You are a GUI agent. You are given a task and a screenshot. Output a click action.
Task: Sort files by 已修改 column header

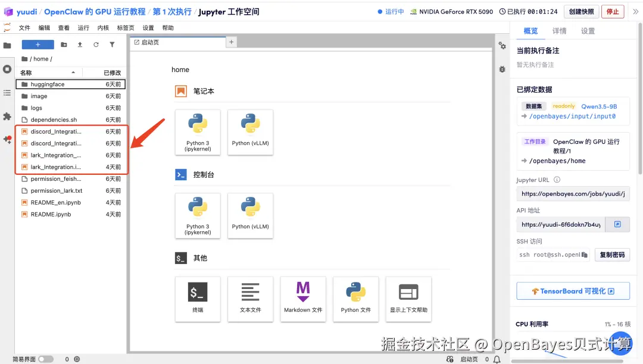105,73
